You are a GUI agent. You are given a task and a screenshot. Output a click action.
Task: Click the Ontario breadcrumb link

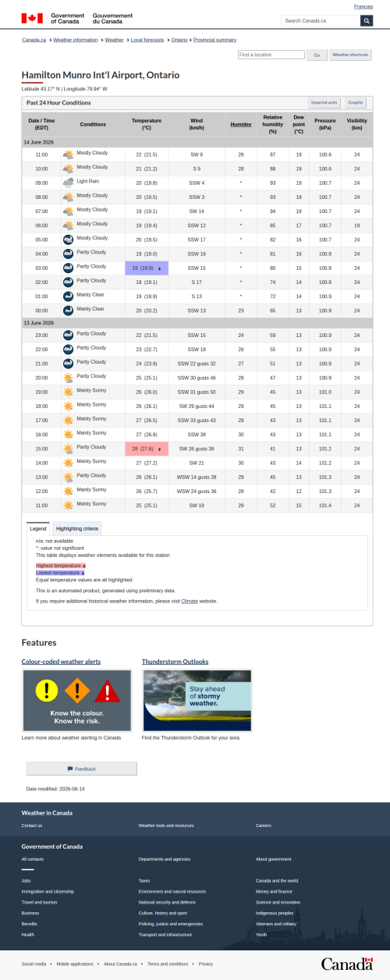(x=179, y=40)
